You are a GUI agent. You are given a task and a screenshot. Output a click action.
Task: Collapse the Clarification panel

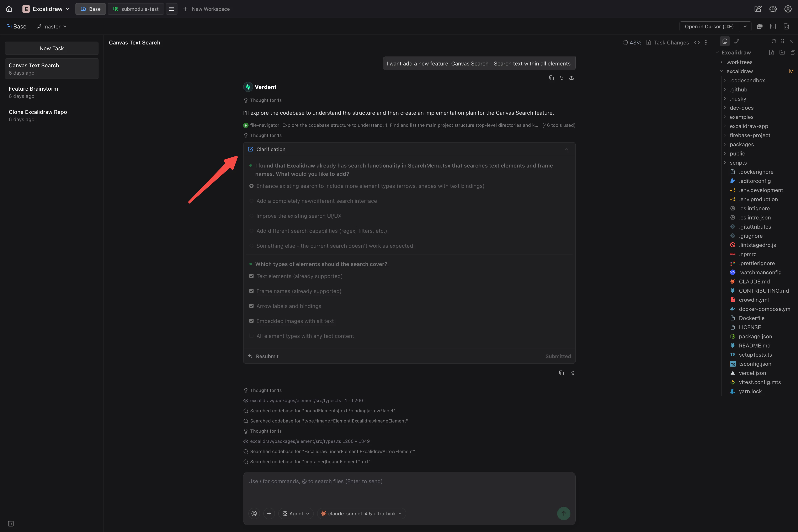(567, 149)
